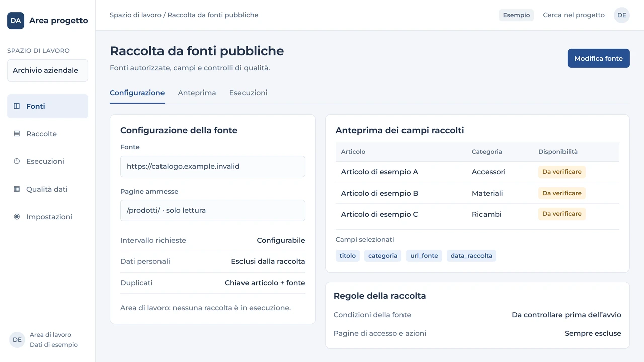
Task: Click the url_fonte field chip
Action: pos(424,256)
